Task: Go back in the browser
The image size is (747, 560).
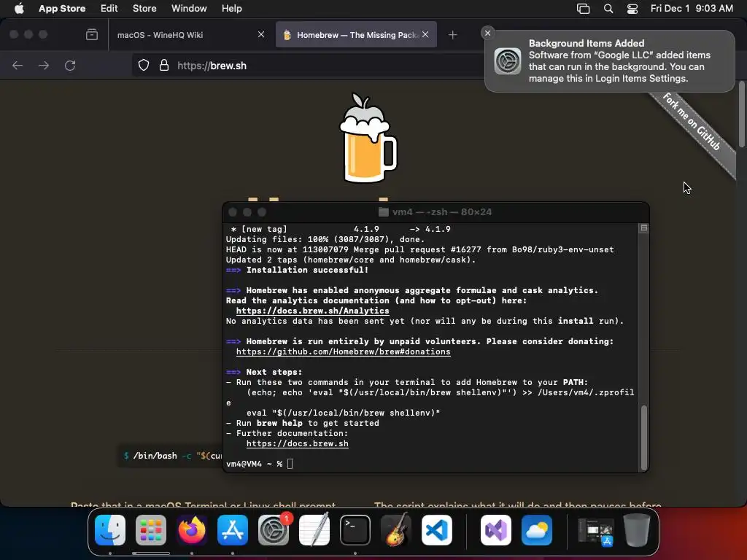Action: click(x=18, y=65)
